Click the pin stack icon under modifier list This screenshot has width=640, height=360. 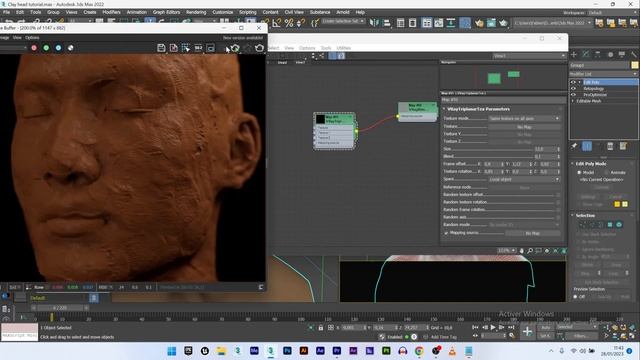(x=574, y=146)
